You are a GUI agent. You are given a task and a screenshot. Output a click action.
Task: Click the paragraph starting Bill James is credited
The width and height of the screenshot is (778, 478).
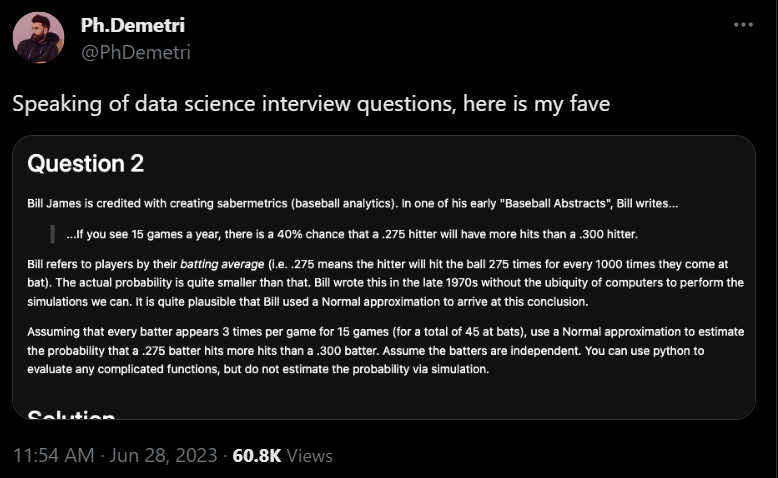tap(352, 204)
